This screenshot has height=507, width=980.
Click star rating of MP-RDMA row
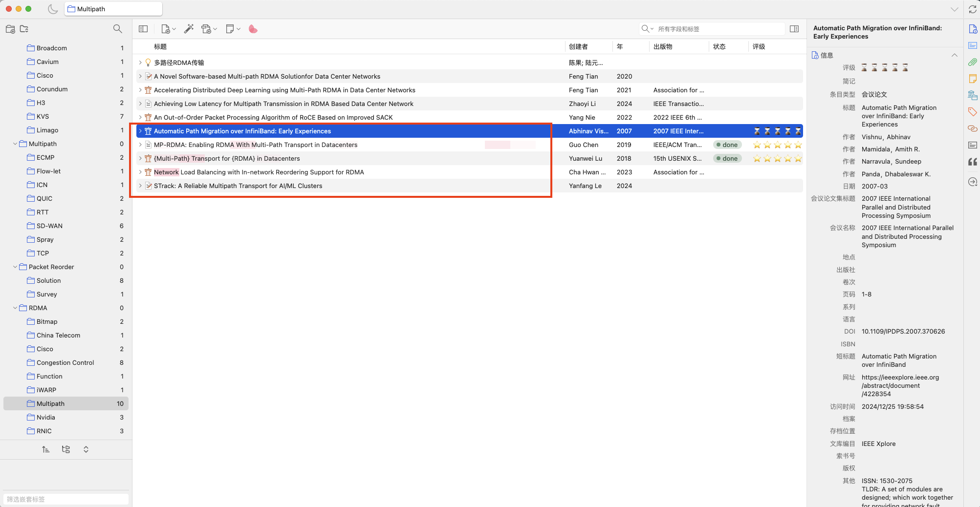point(777,145)
